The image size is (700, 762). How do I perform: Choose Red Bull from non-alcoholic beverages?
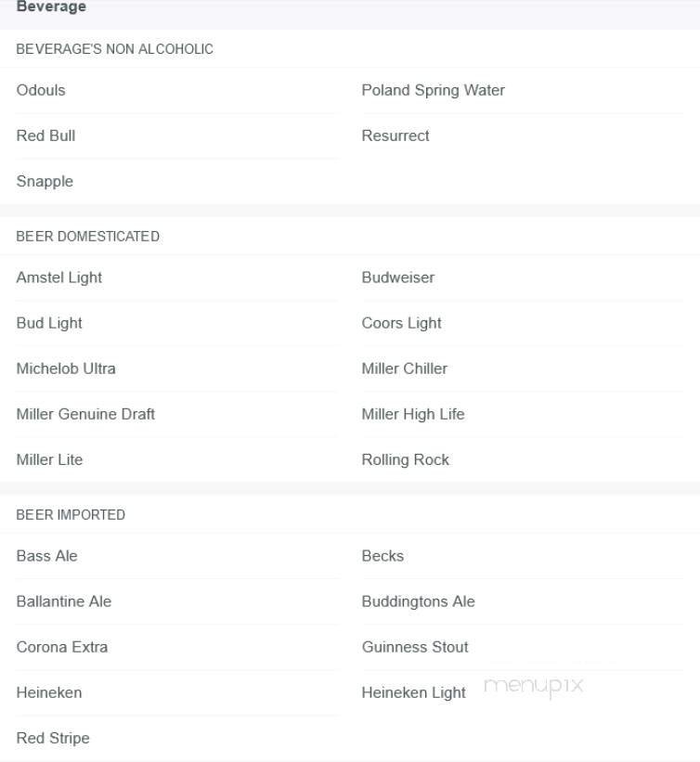tap(45, 136)
